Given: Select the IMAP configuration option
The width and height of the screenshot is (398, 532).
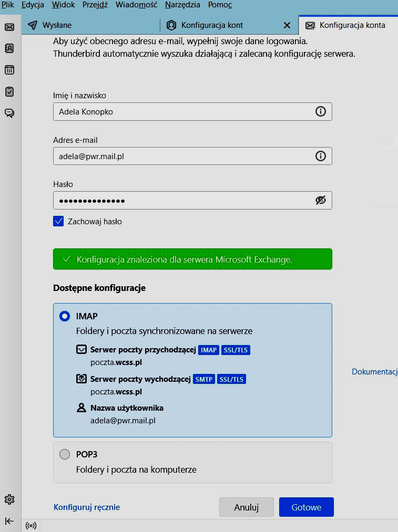Looking at the screenshot, I should [x=65, y=316].
